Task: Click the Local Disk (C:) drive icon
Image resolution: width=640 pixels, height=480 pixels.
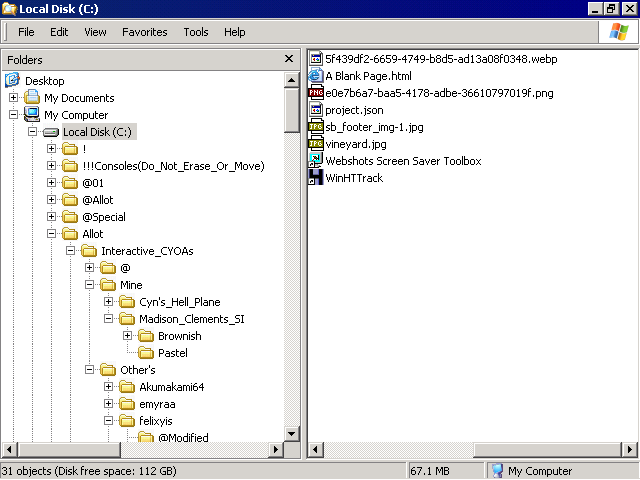Action: tap(51, 132)
